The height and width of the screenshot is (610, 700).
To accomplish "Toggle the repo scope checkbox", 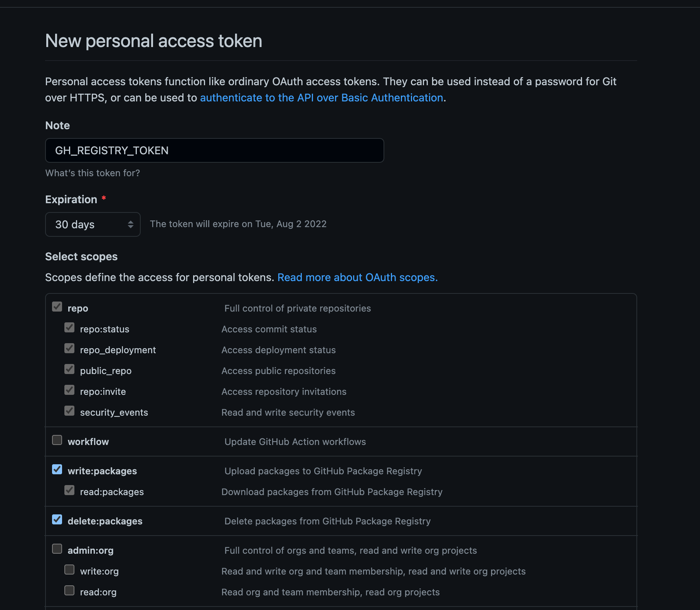I will [x=57, y=307].
